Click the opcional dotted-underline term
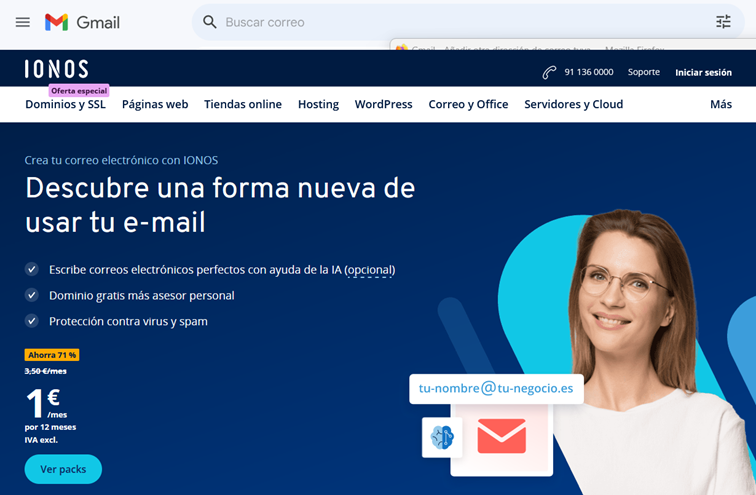 pyautogui.click(x=370, y=270)
